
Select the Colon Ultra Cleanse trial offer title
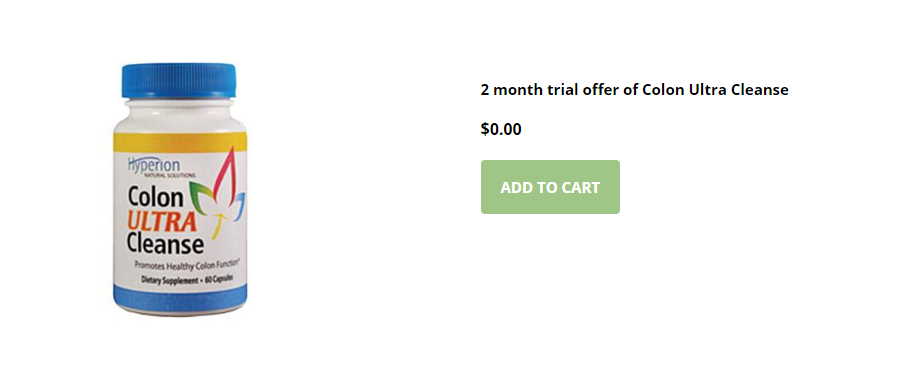pos(635,90)
